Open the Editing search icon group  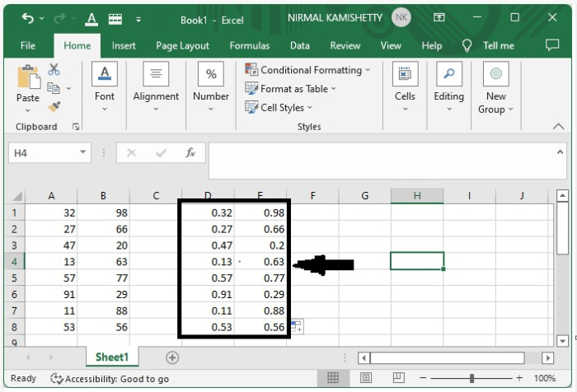point(448,75)
